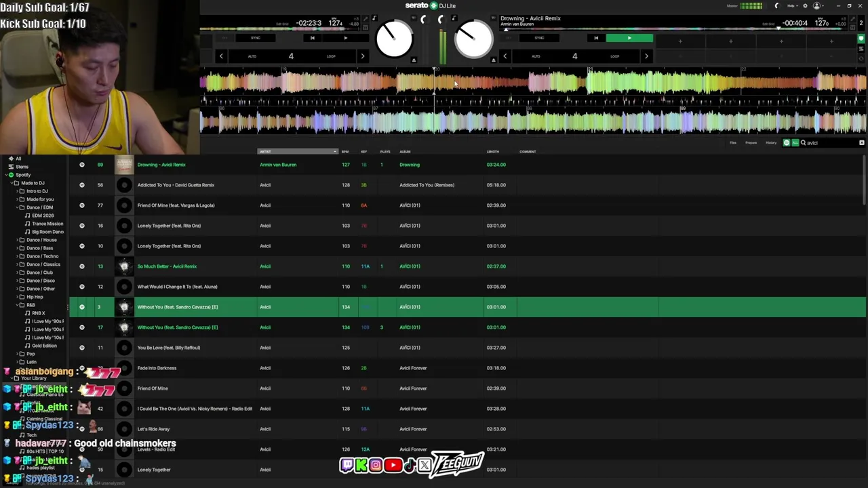868x488 pixels.
Task: Enable SYNC on the left deck
Action: pos(256,38)
